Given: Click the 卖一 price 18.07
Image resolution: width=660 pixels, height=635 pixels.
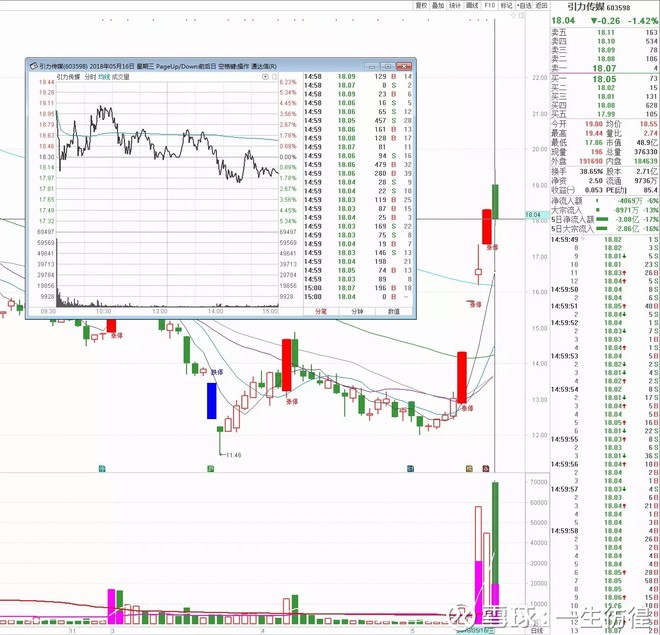Looking at the screenshot, I should tap(604, 68).
